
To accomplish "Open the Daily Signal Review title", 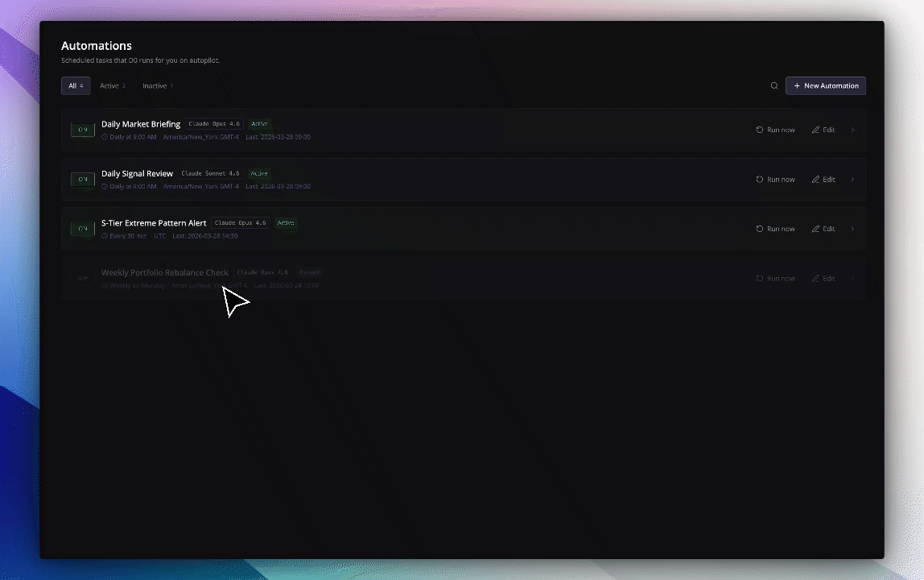I will click(138, 173).
